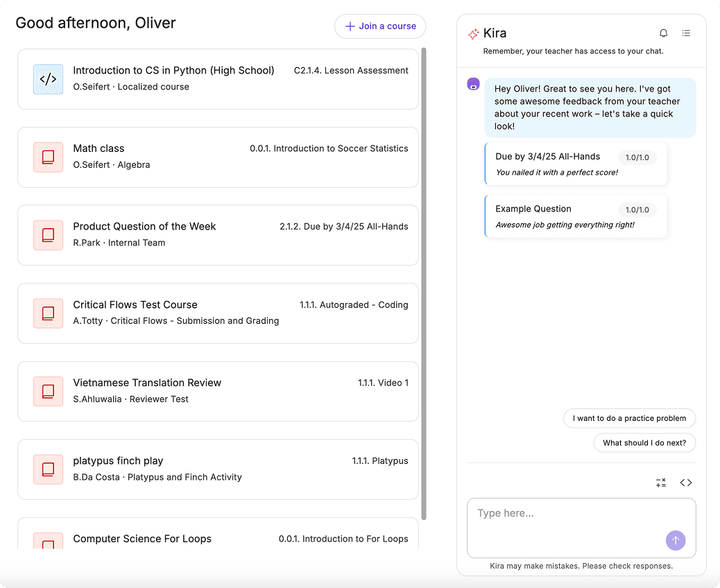Go to 0.0.1. Introduction to Soccer Statistics
Viewport: 720px width, 588px height.
(329, 148)
